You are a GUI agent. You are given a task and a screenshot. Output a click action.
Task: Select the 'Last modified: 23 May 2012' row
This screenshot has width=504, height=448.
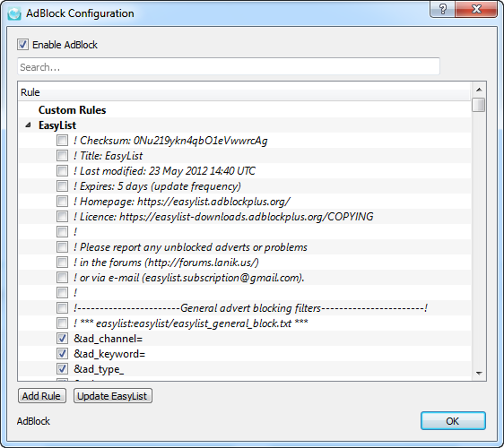click(164, 170)
